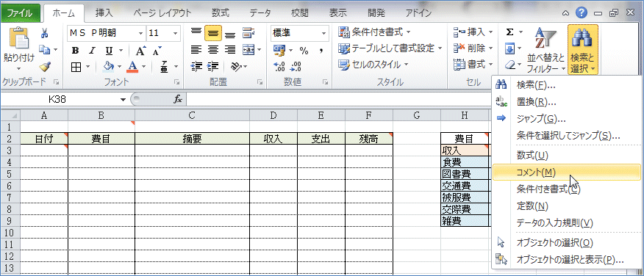Decrease decimal places icon
Viewport: 644px width, 276px height.
tap(296, 67)
